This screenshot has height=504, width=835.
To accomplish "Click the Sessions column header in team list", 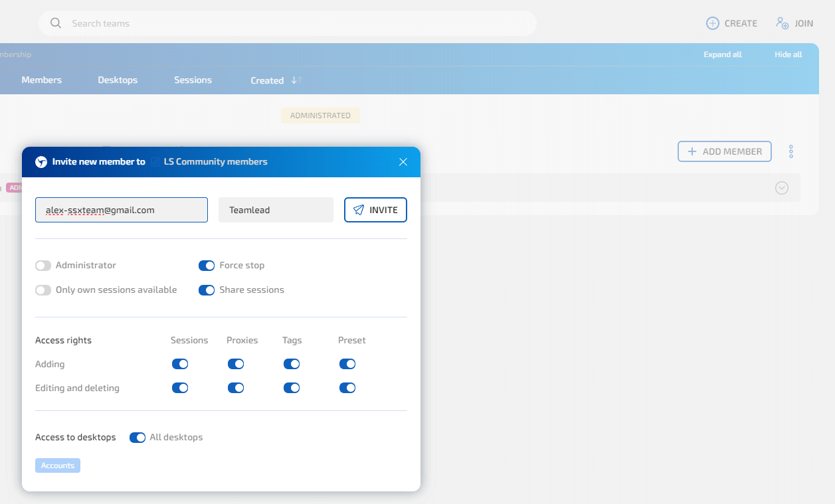I will click(193, 80).
